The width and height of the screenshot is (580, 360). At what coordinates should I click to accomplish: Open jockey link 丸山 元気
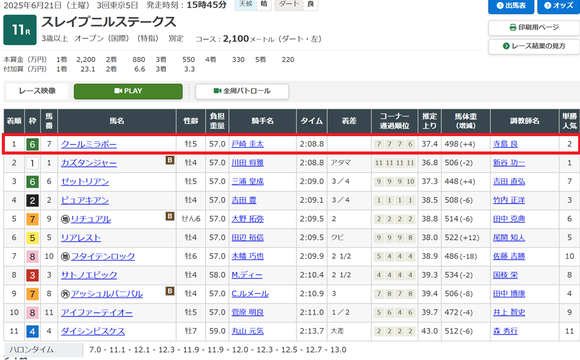(247, 332)
